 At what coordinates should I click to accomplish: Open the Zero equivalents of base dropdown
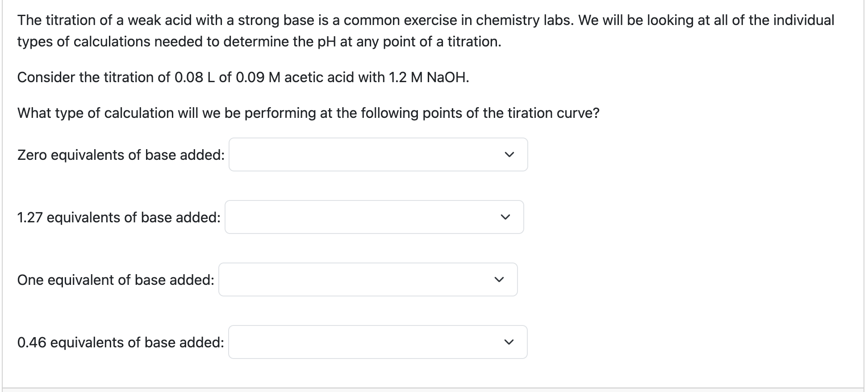[378, 154]
